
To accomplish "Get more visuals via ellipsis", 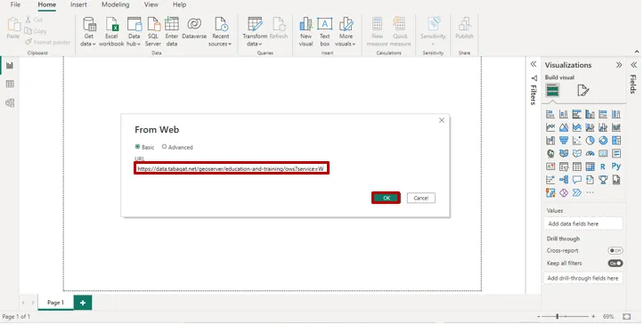I will coord(590,193).
